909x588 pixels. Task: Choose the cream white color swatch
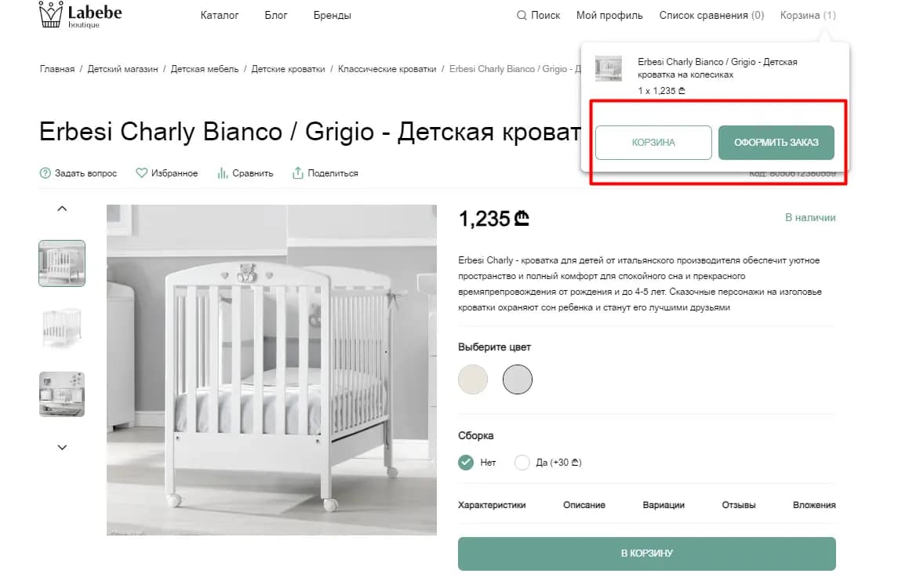[x=473, y=379]
